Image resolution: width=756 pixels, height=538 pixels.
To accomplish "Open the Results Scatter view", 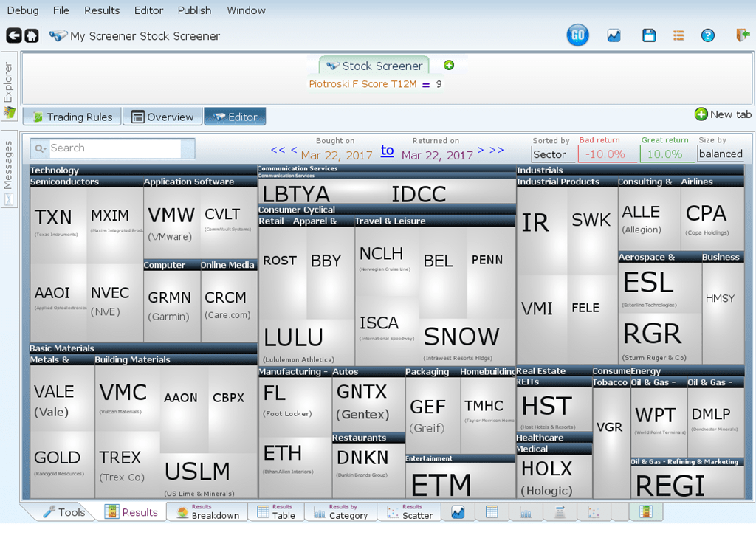I will point(410,511).
